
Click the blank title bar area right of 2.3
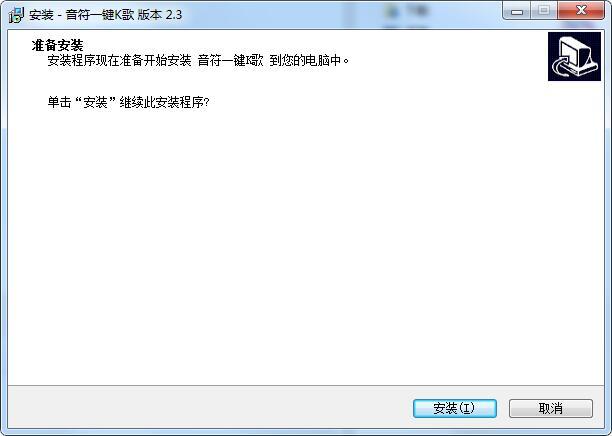(x=340, y=15)
